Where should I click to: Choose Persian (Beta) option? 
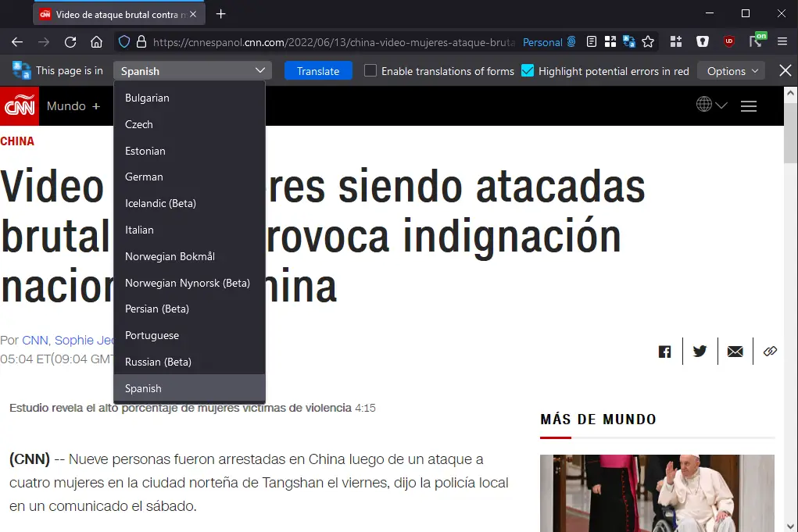(x=189, y=309)
